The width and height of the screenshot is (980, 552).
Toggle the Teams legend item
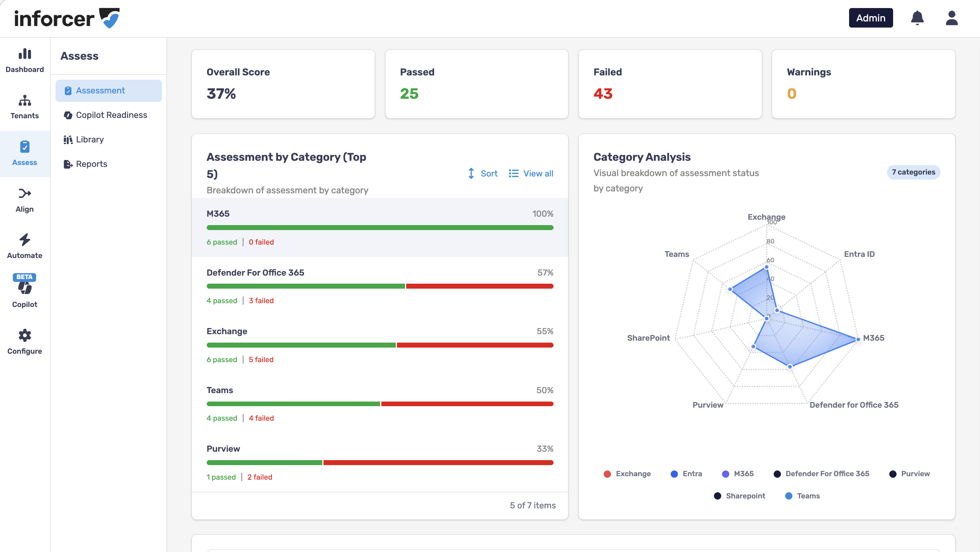[802, 496]
